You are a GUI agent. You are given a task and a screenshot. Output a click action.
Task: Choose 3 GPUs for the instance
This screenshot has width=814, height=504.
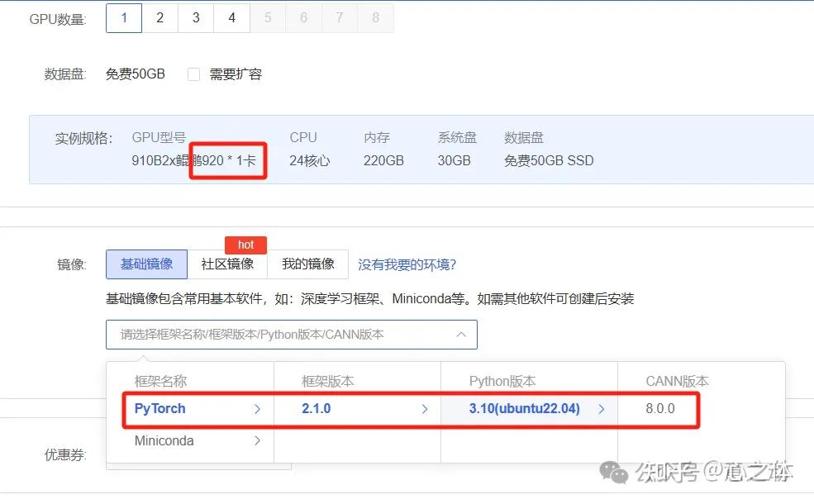pyautogui.click(x=195, y=17)
